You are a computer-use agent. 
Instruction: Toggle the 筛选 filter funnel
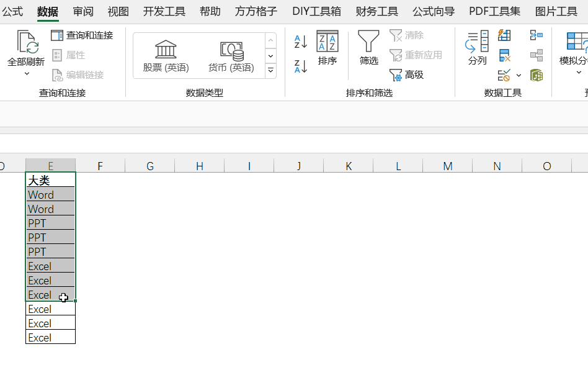368,48
